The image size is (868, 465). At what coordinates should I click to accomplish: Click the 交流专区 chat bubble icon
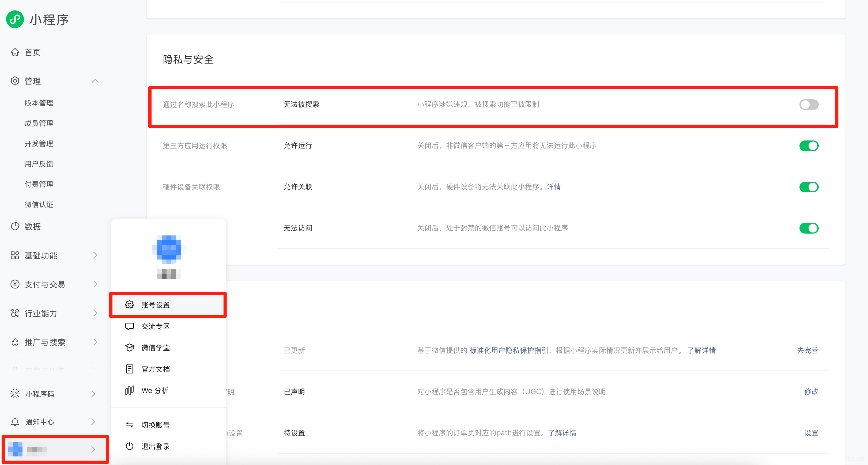129,326
